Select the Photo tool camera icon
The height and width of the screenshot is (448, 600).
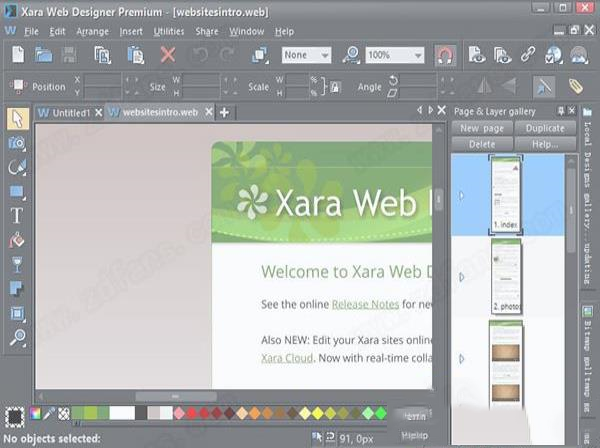coord(17,143)
